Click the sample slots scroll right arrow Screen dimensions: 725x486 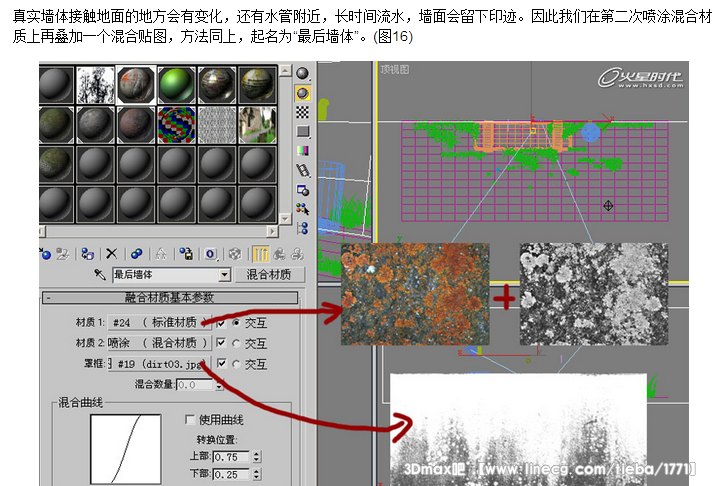(x=272, y=231)
